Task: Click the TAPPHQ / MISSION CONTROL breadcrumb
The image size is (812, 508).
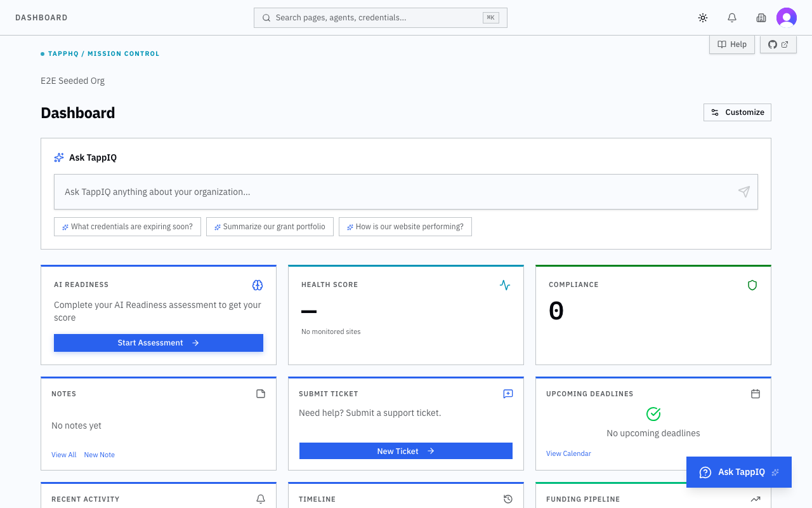Action: coord(104,54)
